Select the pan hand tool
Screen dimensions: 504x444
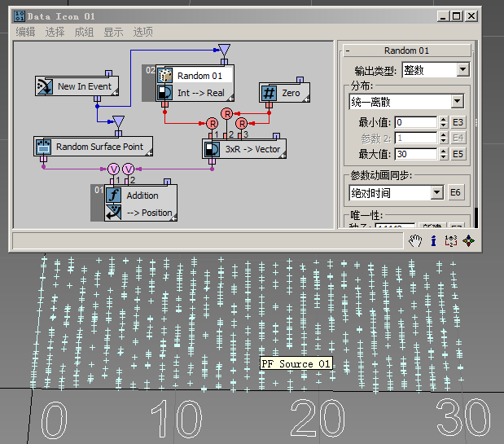coord(415,240)
